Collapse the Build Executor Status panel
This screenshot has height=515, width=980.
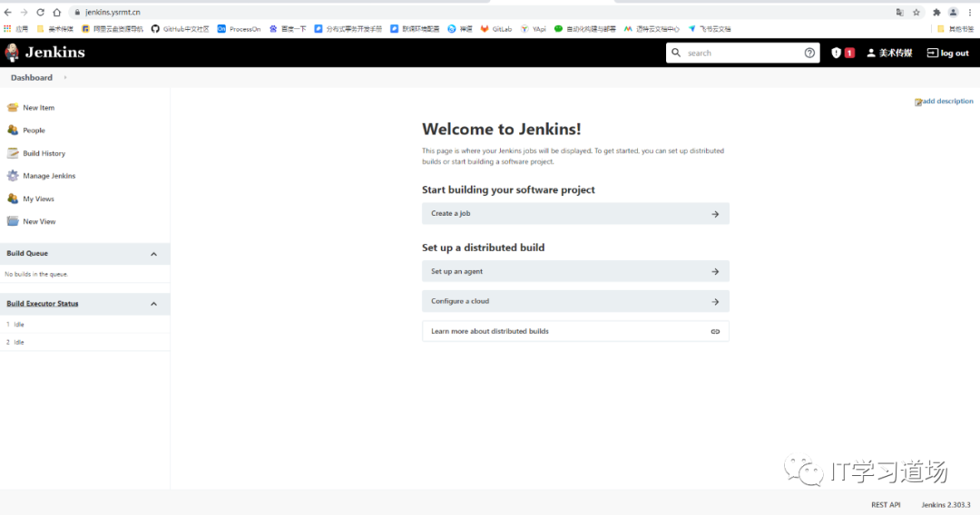coord(153,304)
